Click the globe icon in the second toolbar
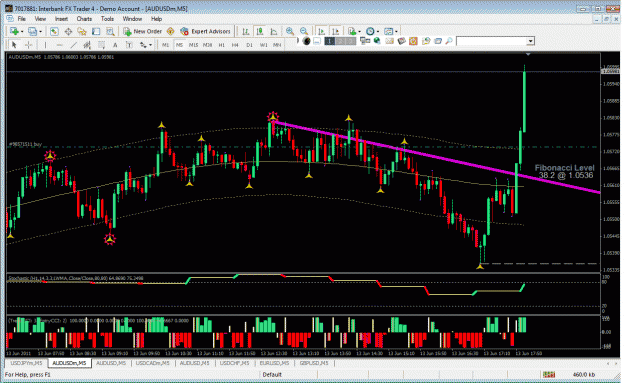 tap(377, 41)
